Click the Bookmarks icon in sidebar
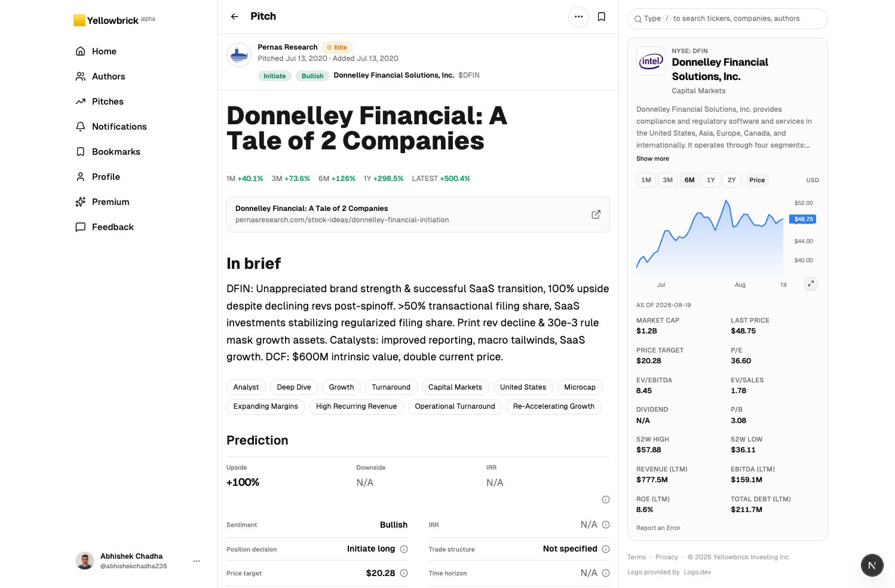Image resolution: width=895 pixels, height=588 pixels. click(x=81, y=152)
